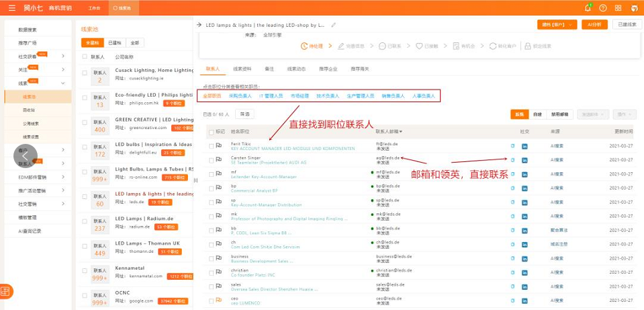Expand the 社交获客 sidebar menu

coord(63,56)
